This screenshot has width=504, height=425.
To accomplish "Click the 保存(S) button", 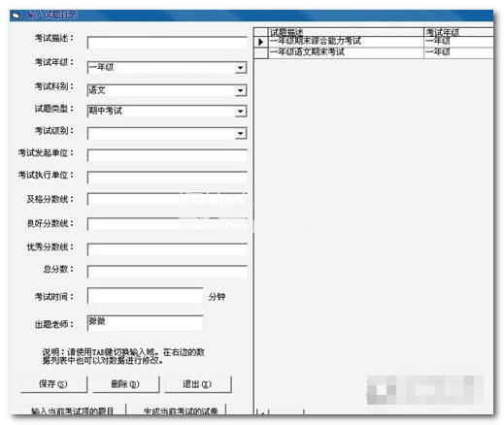I will coord(53,384).
